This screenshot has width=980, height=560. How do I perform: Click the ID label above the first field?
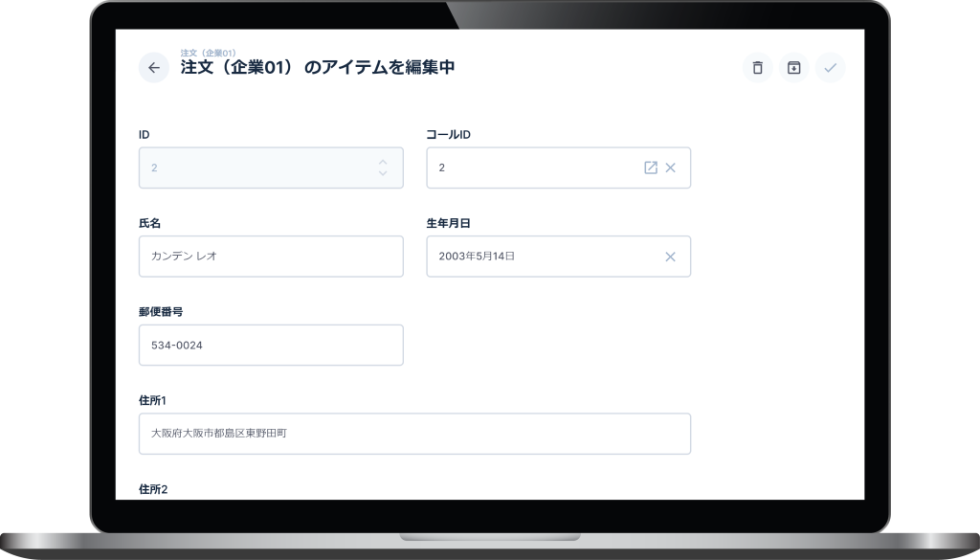click(144, 134)
